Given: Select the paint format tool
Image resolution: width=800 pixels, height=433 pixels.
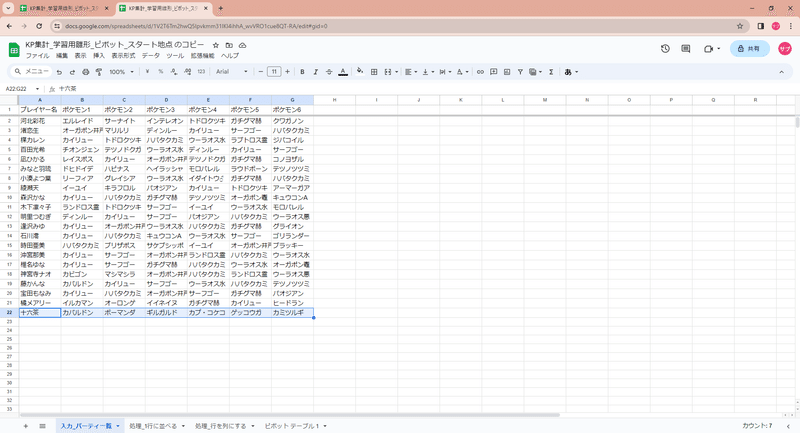Looking at the screenshot, I should [x=99, y=72].
